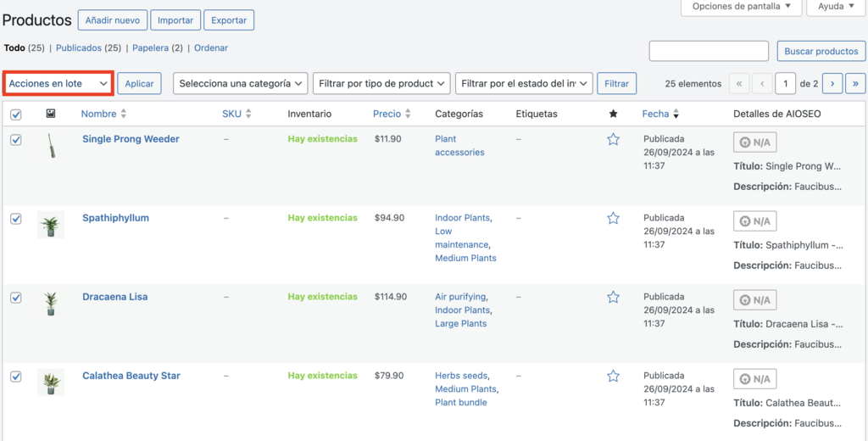This screenshot has width=868, height=441.
Task: Open the Herbs seeds category link
Action: [x=461, y=376]
